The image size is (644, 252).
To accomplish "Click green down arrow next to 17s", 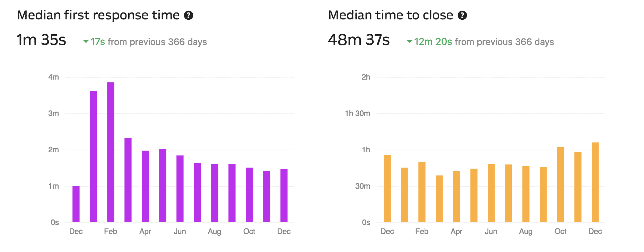I will (x=86, y=42).
